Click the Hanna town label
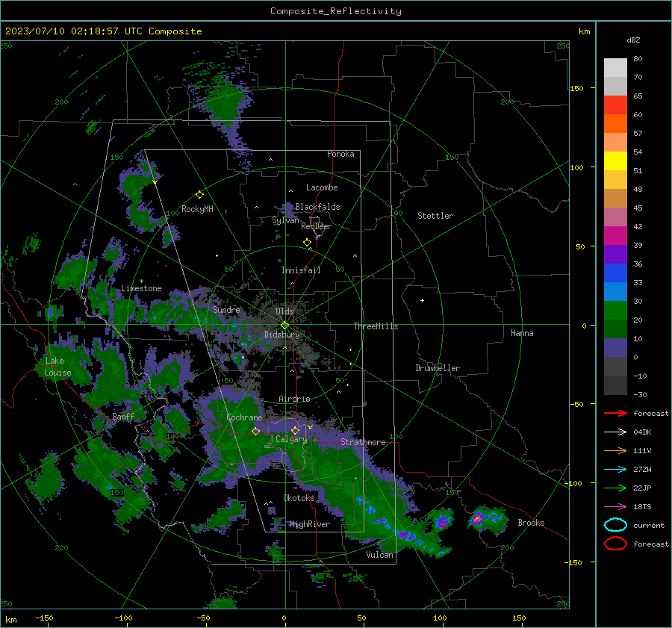Viewport: 672px width, 628px height. tap(522, 333)
